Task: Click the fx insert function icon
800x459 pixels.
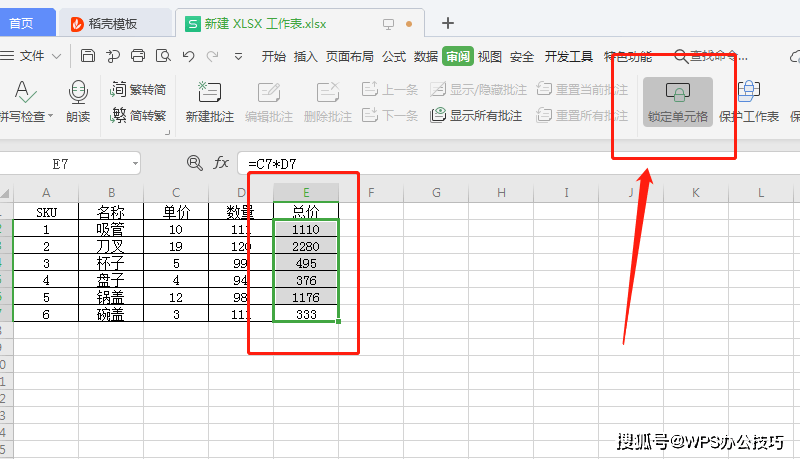Action: [x=220, y=163]
